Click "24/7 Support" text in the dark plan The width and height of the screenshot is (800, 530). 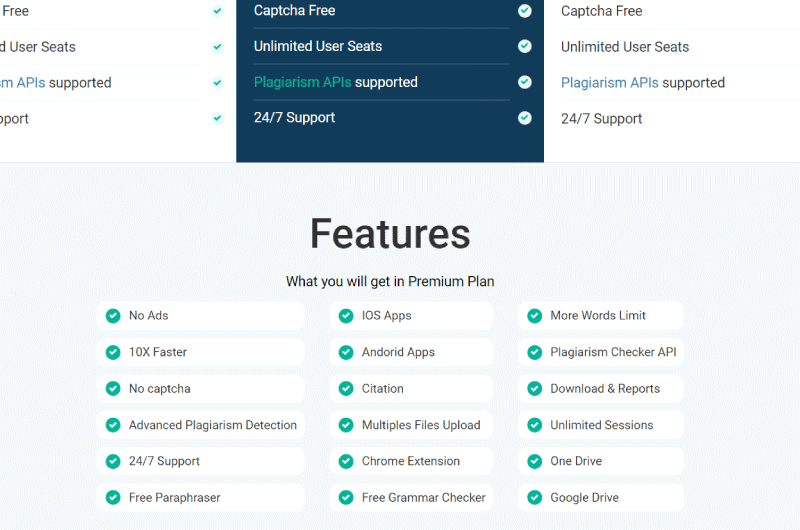pos(294,118)
